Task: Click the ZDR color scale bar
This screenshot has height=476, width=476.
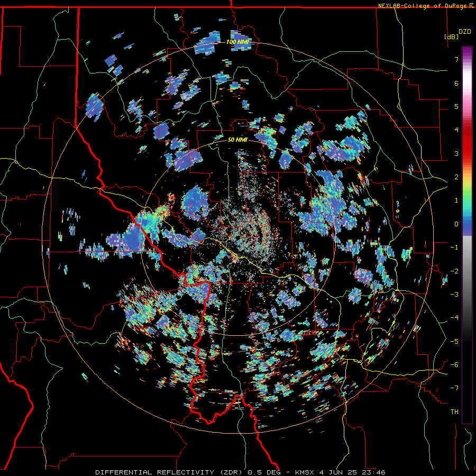Action: click(x=467, y=235)
